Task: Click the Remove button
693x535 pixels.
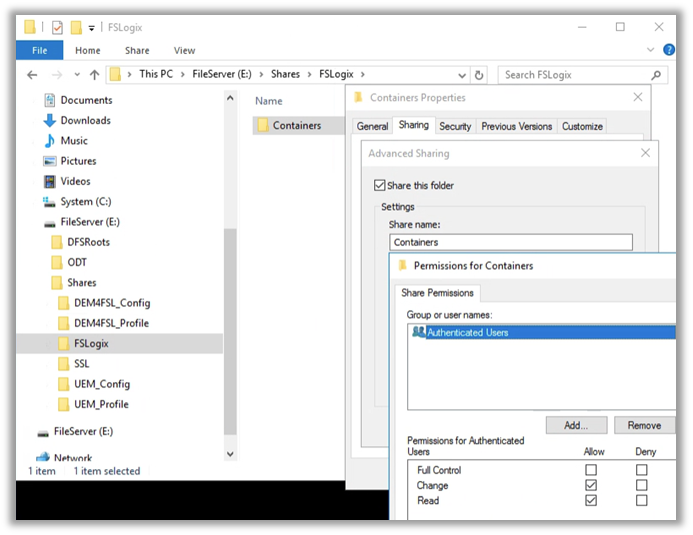Action: point(644,425)
